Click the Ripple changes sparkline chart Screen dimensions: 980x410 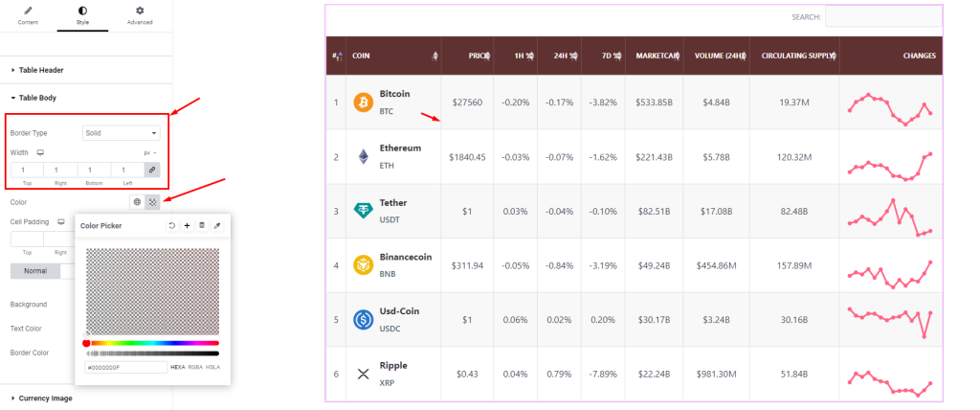point(891,383)
